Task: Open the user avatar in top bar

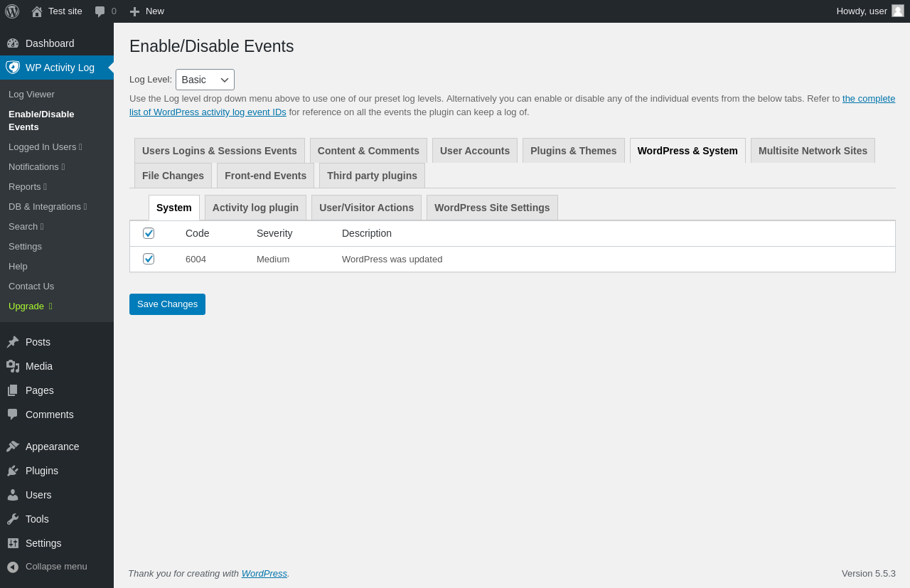Action: pyautogui.click(x=898, y=11)
